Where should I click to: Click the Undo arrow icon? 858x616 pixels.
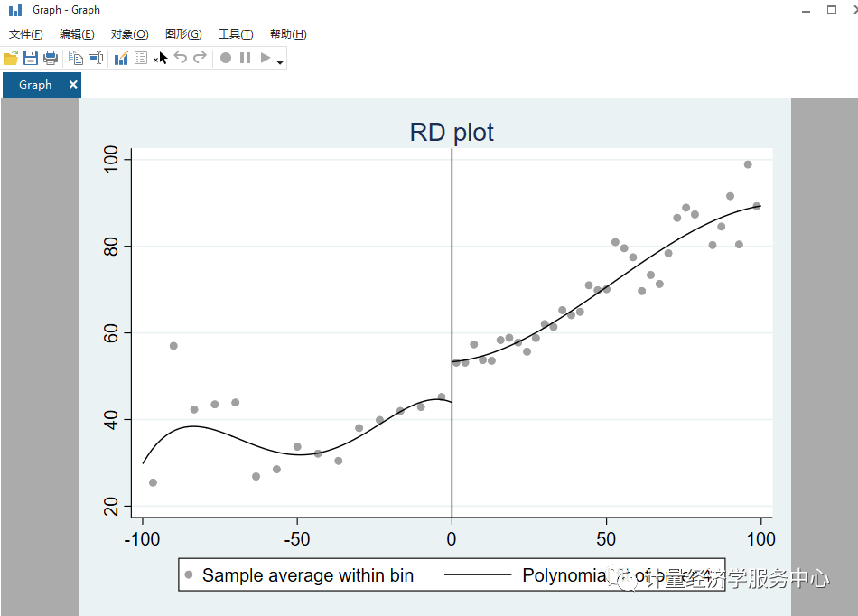coord(181,57)
